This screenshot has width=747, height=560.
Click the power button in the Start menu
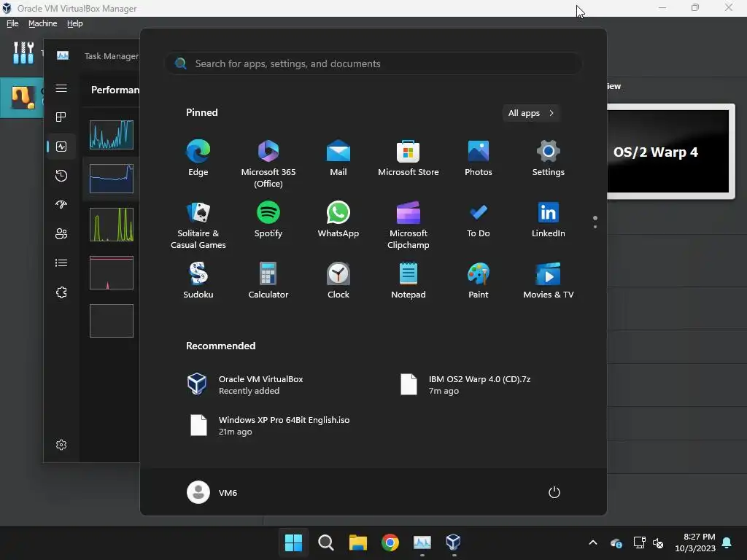pyautogui.click(x=554, y=492)
